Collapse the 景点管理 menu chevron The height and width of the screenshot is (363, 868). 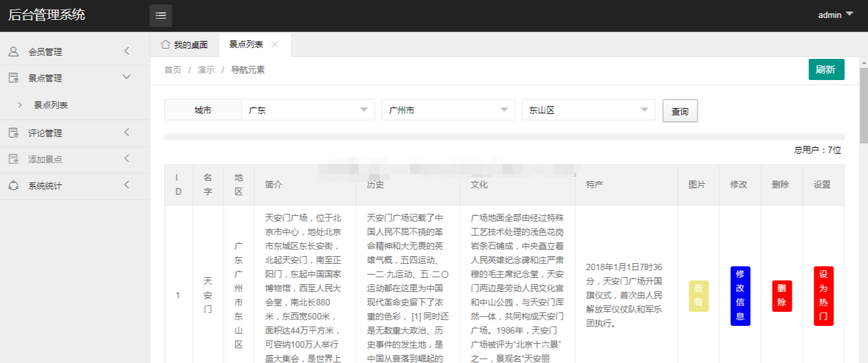(126, 77)
